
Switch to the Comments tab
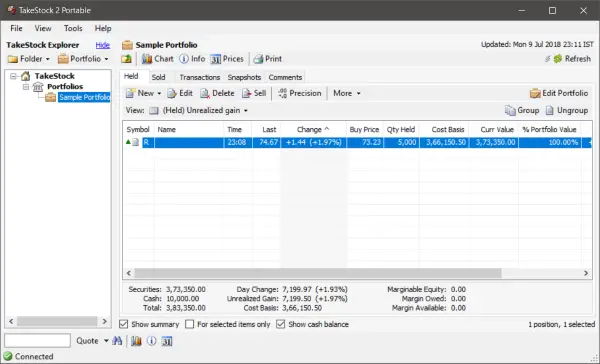(285, 77)
